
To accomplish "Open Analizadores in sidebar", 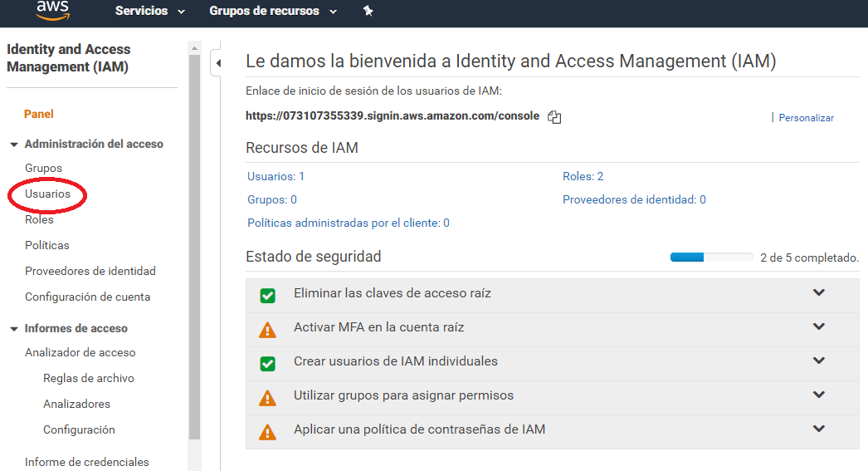I will [x=76, y=404].
